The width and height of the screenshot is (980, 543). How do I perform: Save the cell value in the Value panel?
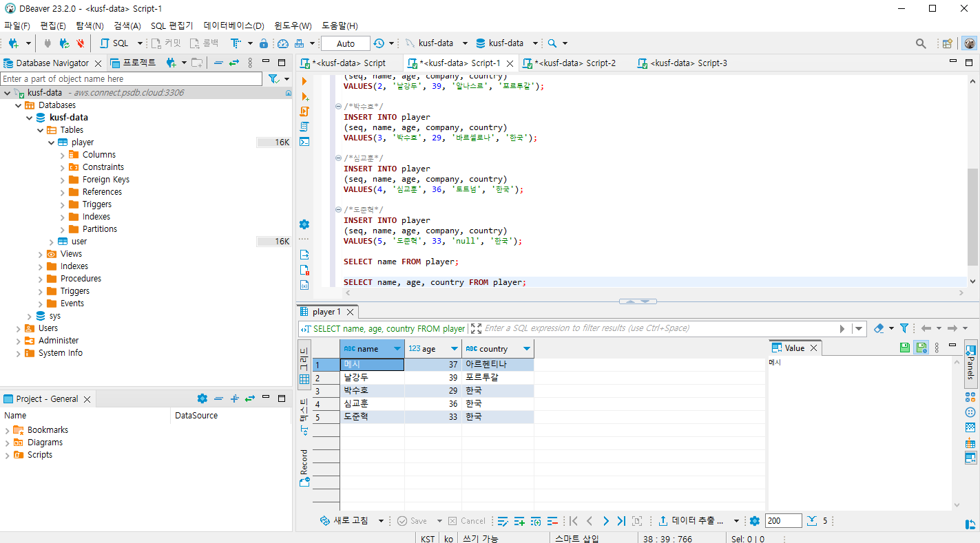[904, 348]
